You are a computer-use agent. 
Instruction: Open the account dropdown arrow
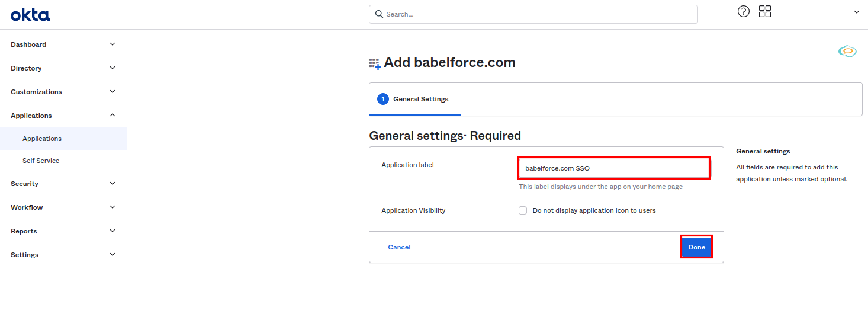tap(856, 12)
